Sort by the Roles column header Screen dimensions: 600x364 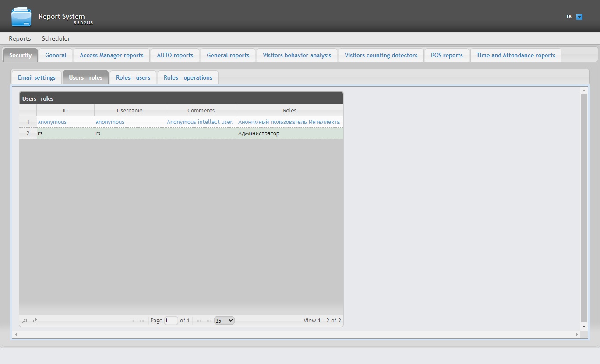point(290,110)
